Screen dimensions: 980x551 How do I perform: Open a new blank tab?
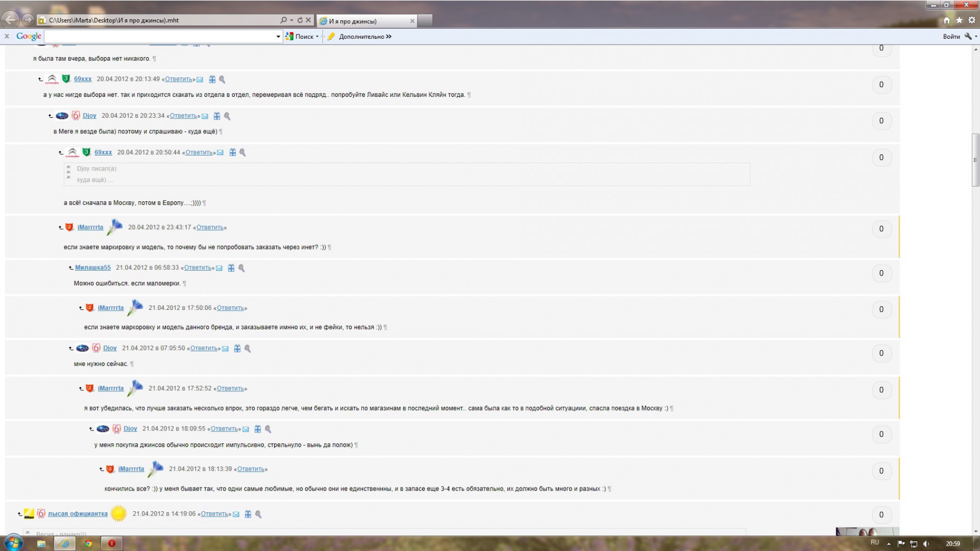425,21
